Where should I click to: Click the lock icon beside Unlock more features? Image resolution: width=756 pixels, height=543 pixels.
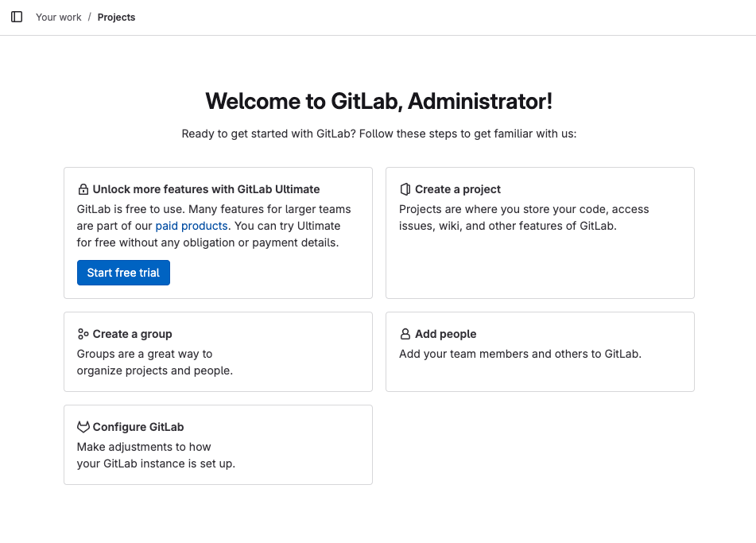click(83, 189)
